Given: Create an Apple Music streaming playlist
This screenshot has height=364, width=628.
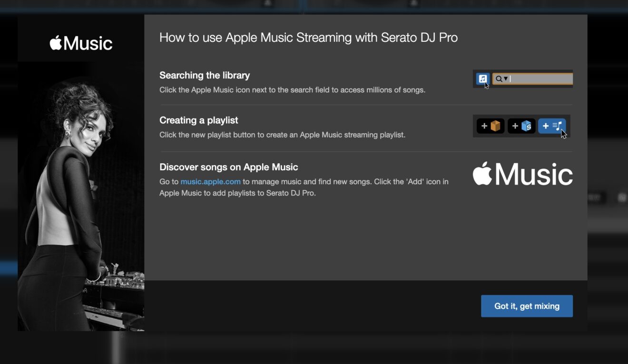Looking at the screenshot, I should point(552,126).
